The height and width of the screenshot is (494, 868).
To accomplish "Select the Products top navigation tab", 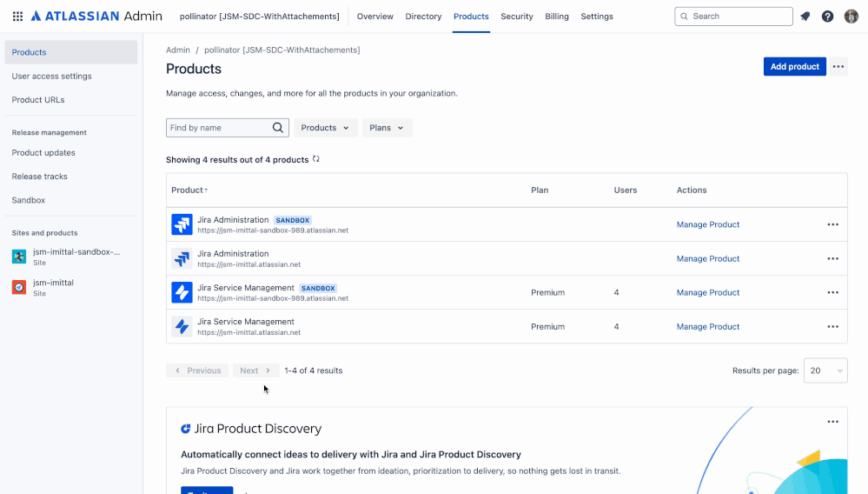I will 471,17.
